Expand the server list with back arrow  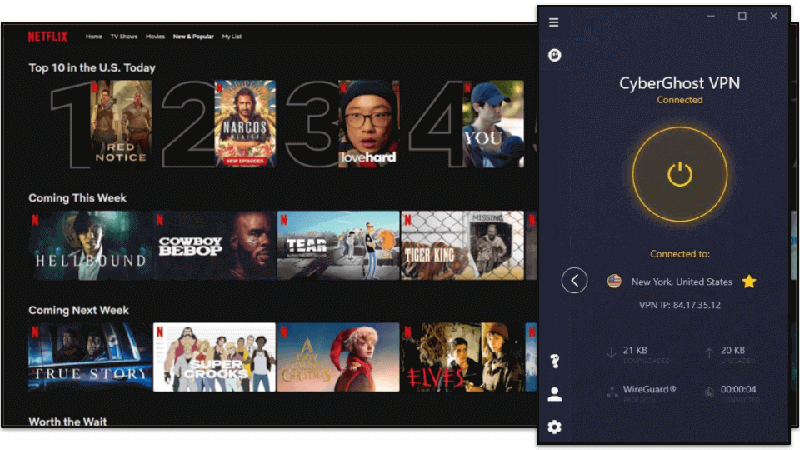coord(574,281)
